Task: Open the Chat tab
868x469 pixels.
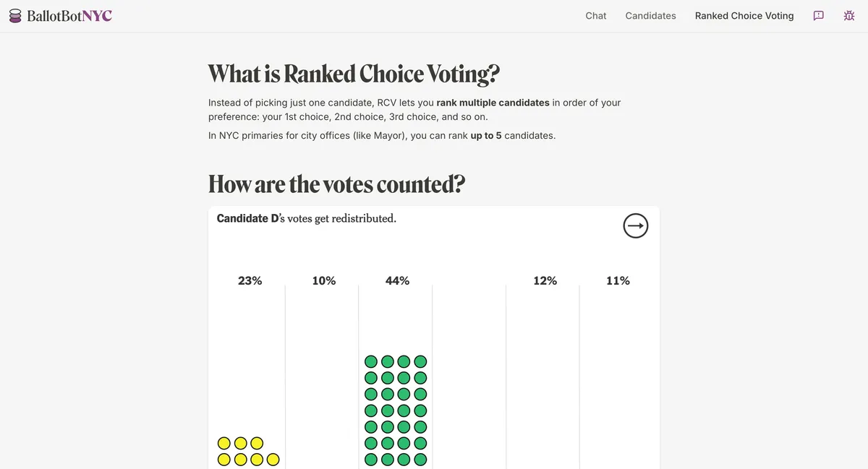Action: point(596,16)
